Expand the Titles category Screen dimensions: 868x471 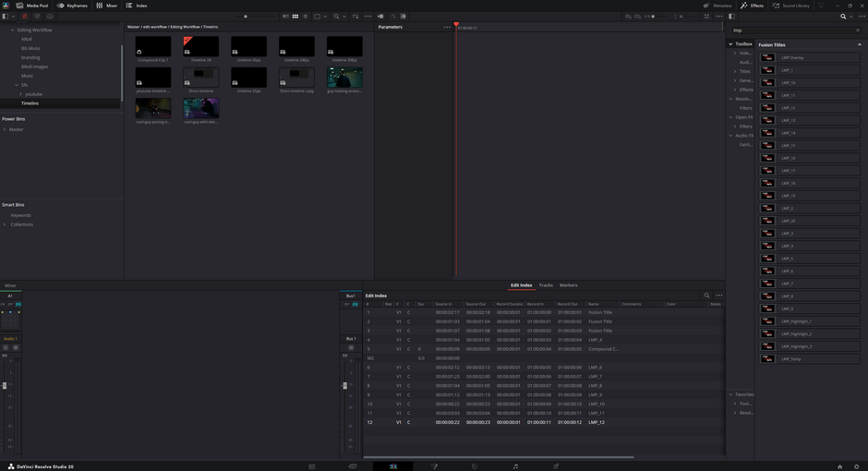click(x=735, y=71)
